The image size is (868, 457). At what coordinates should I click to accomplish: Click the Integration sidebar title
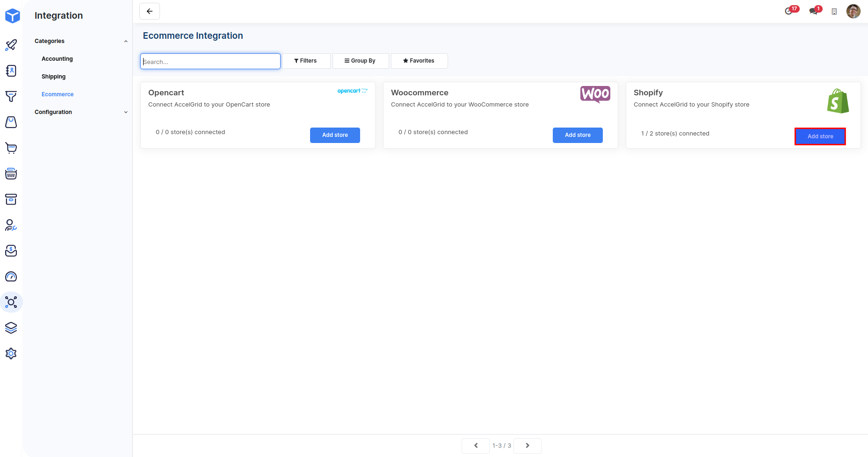click(x=58, y=15)
